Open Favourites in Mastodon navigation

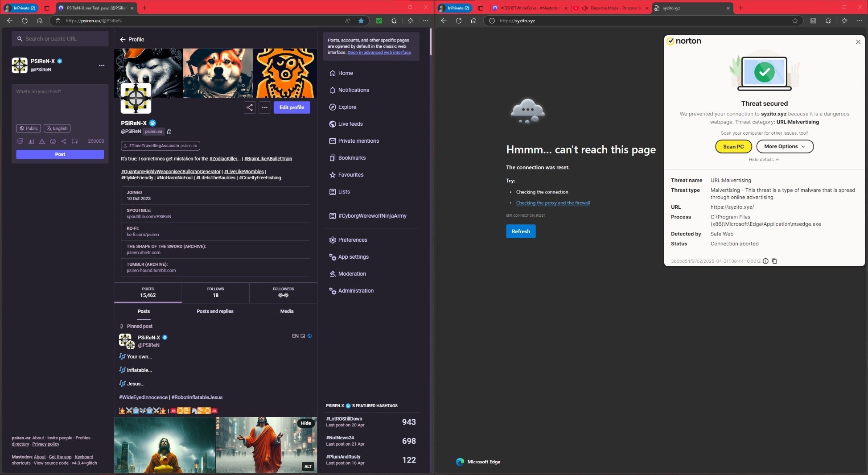(346, 175)
